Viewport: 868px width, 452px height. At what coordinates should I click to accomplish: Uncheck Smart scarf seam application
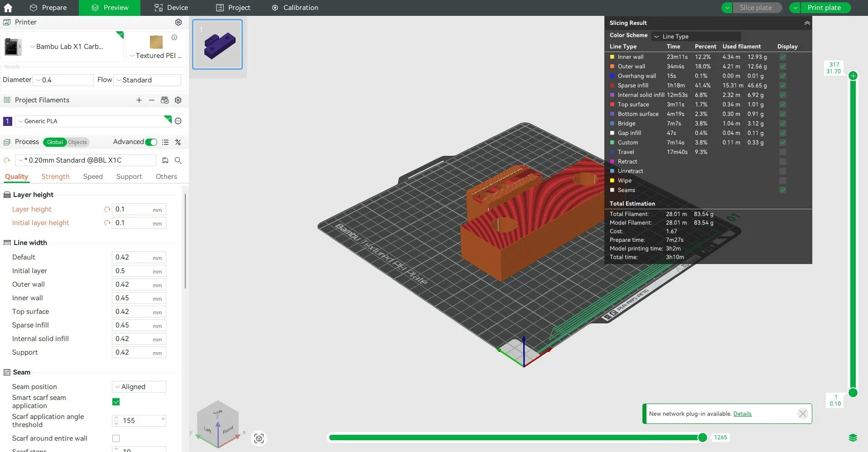116,402
